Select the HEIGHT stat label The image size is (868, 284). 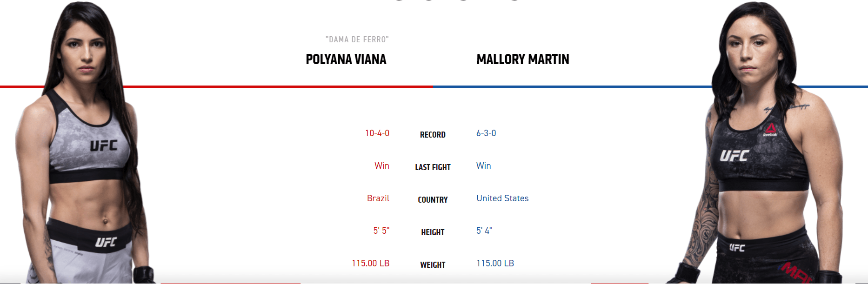coord(433,232)
